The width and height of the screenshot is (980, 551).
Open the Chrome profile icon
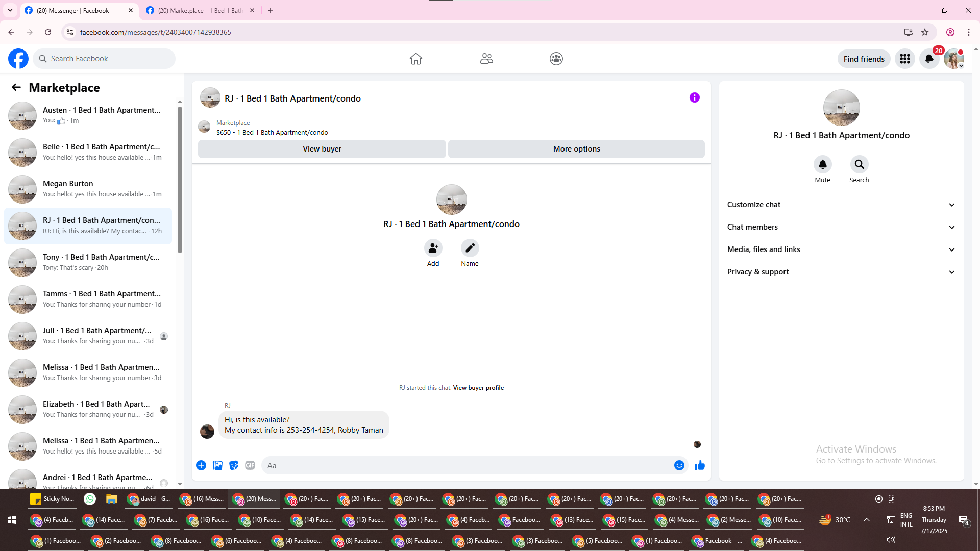click(950, 32)
